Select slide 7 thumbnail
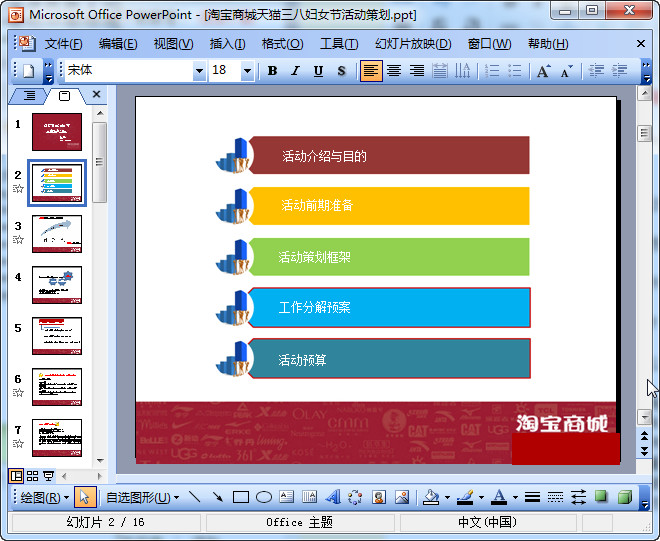660x541 pixels. click(x=57, y=438)
